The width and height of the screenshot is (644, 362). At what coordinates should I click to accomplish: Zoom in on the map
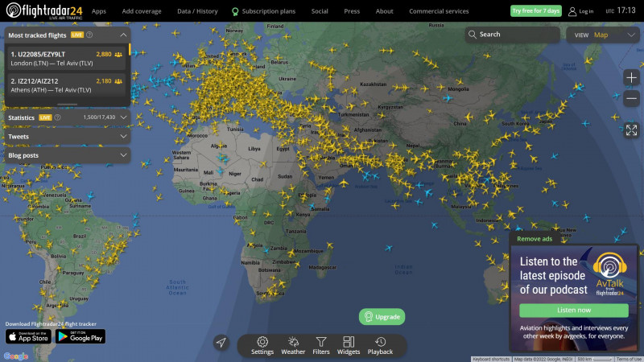pyautogui.click(x=631, y=78)
